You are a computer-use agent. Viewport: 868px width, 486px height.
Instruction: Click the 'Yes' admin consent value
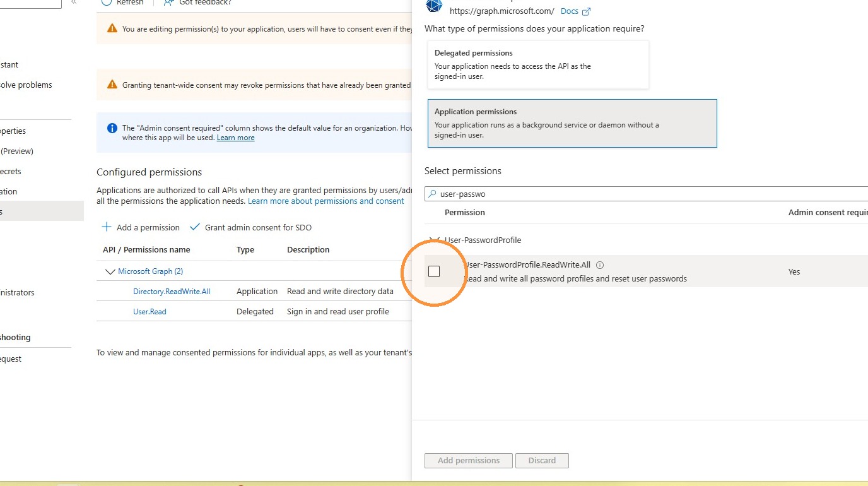pyautogui.click(x=794, y=272)
